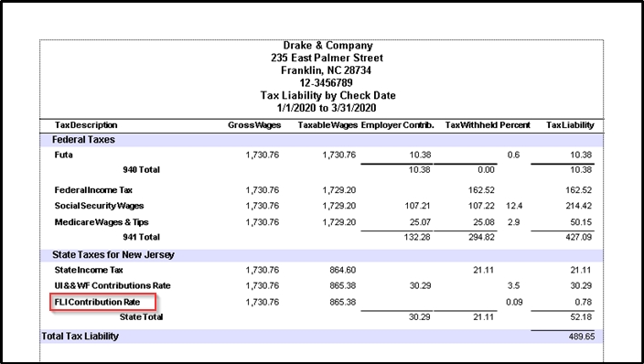The width and height of the screenshot is (644, 364).
Task: Select the 'Futa' row label
Action: (64, 155)
